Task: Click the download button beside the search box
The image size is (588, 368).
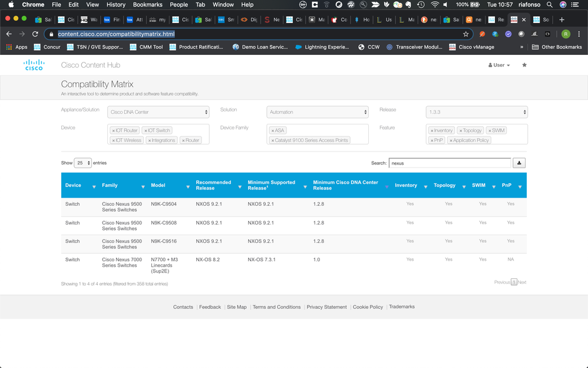Action: click(x=519, y=163)
